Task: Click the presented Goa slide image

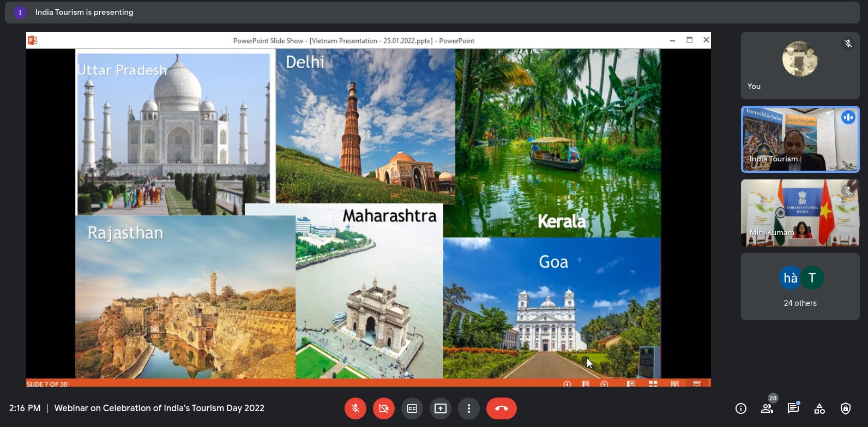Action: point(551,308)
